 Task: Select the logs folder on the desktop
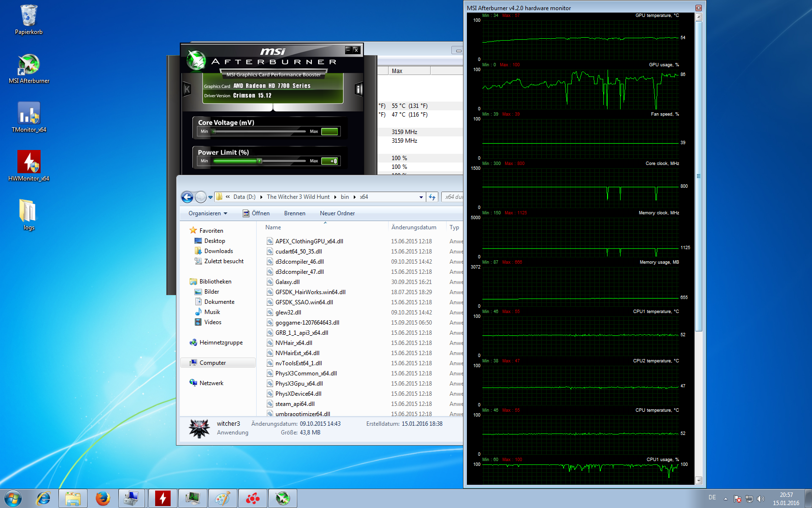29,215
